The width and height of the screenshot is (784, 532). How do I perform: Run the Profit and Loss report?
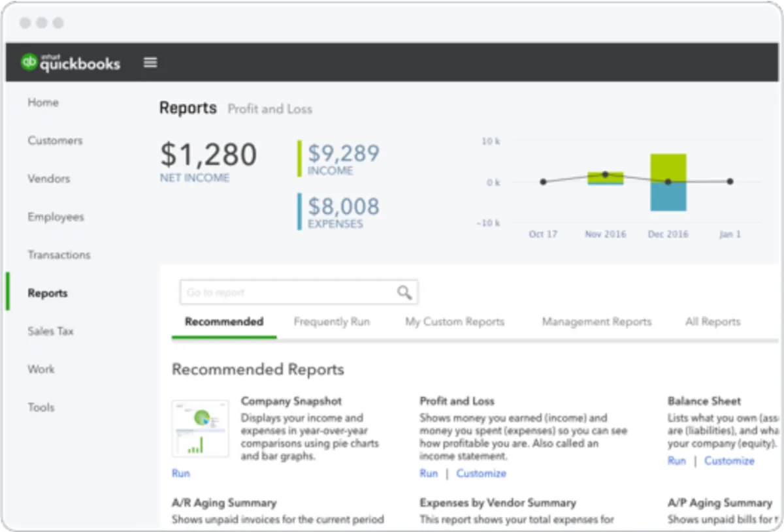pos(429,473)
